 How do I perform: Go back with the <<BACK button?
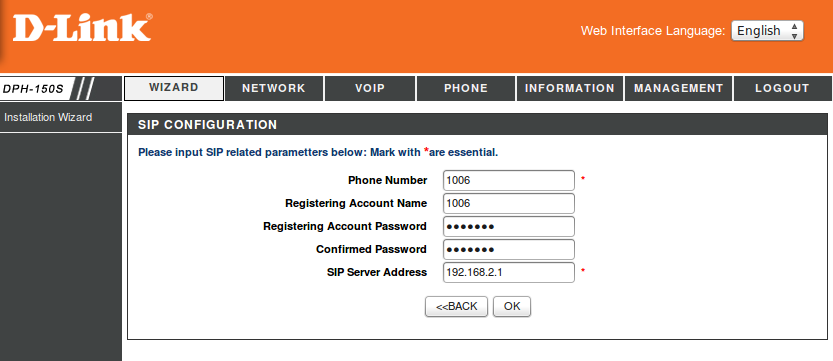tap(456, 306)
